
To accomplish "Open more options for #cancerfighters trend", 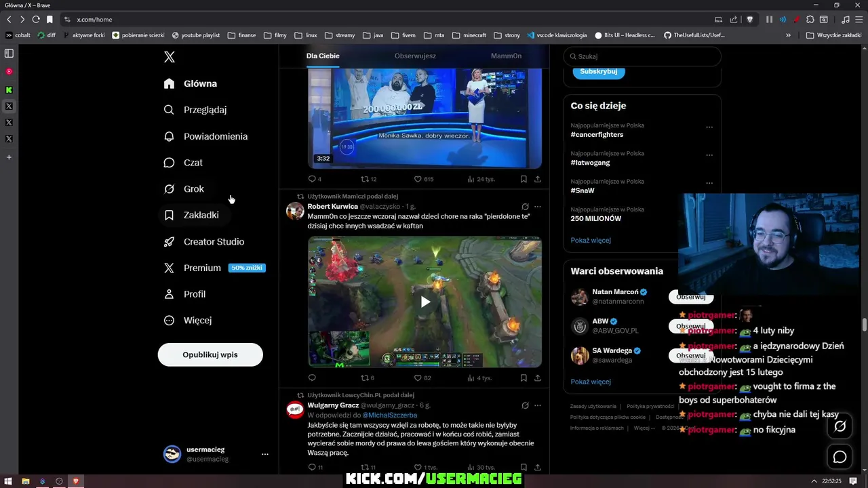I will click(x=709, y=127).
